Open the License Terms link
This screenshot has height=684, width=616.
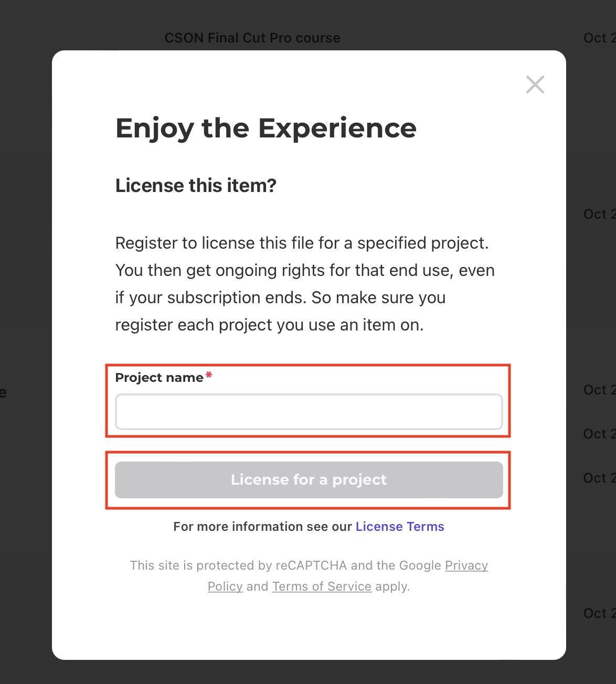click(400, 527)
